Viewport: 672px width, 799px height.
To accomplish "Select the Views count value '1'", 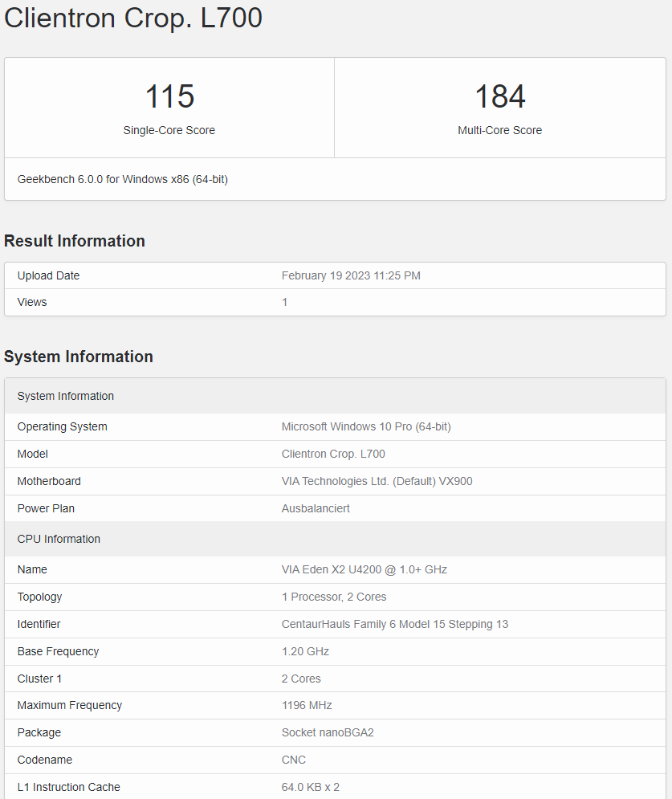I will (285, 302).
